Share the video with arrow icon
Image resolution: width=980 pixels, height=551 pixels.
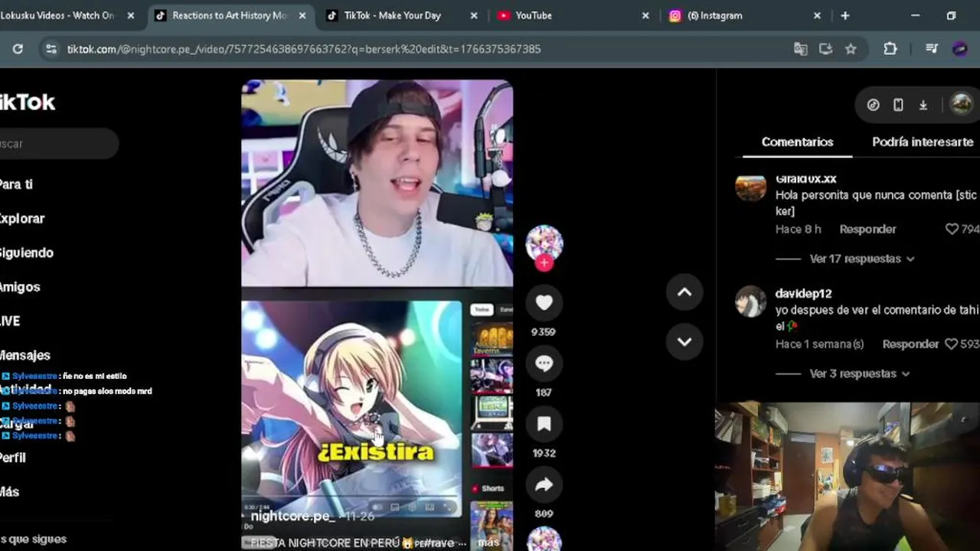coord(544,484)
